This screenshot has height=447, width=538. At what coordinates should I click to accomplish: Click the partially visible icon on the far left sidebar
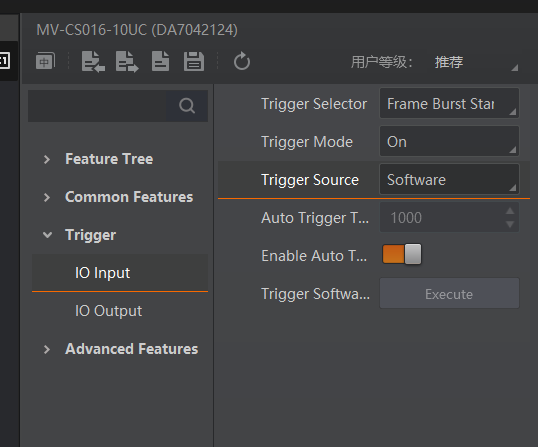5,61
